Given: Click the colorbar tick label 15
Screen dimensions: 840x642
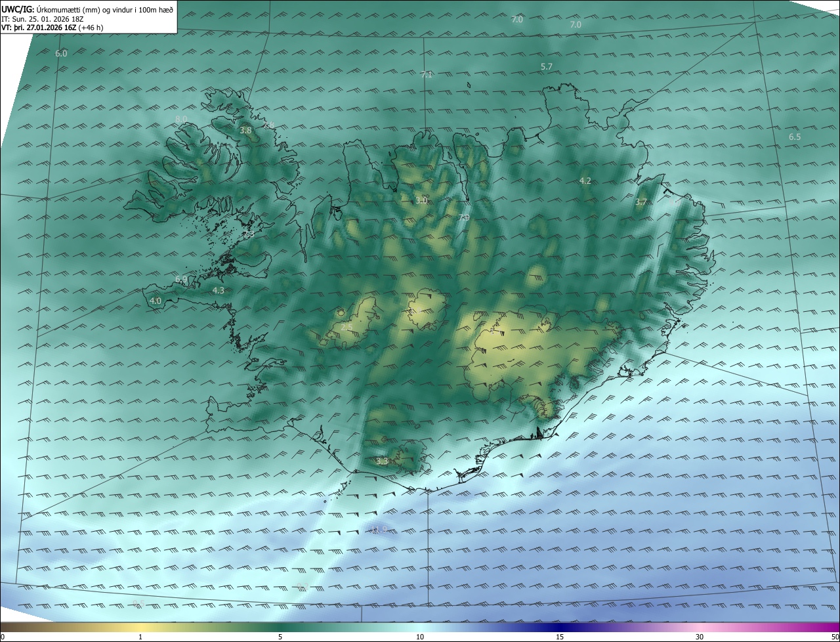Looking at the screenshot, I should (560, 637).
